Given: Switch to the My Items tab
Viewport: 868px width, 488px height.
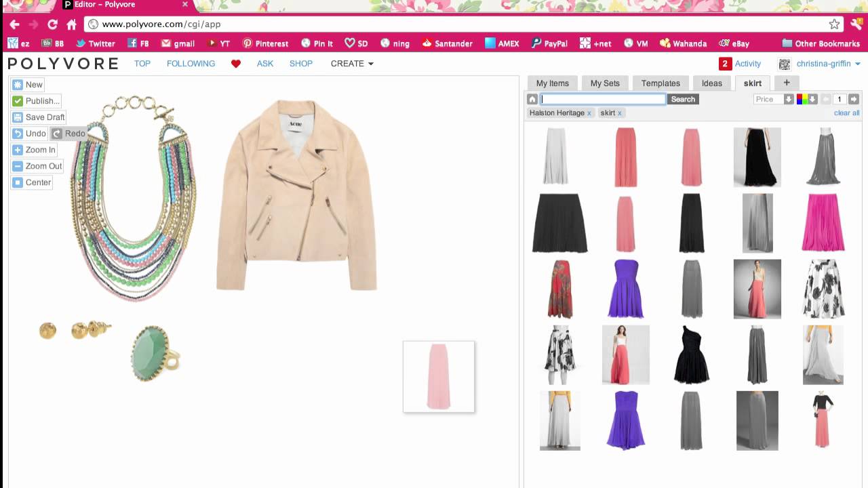Looking at the screenshot, I should click(553, 83).
